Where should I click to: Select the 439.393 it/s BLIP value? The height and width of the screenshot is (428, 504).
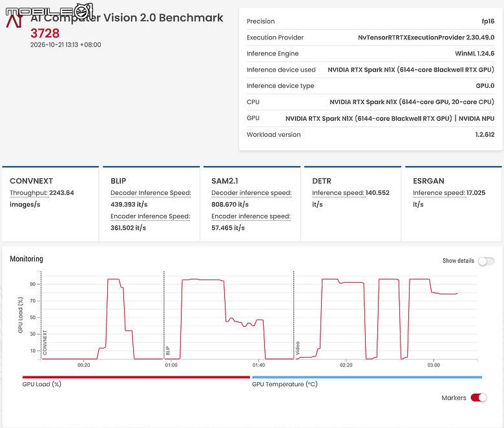point(129,204)
